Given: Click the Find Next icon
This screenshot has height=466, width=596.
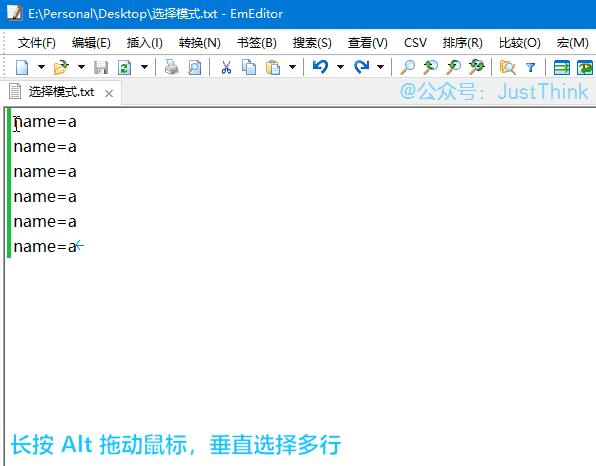Looking at the screenshot, I should [453, 67].
